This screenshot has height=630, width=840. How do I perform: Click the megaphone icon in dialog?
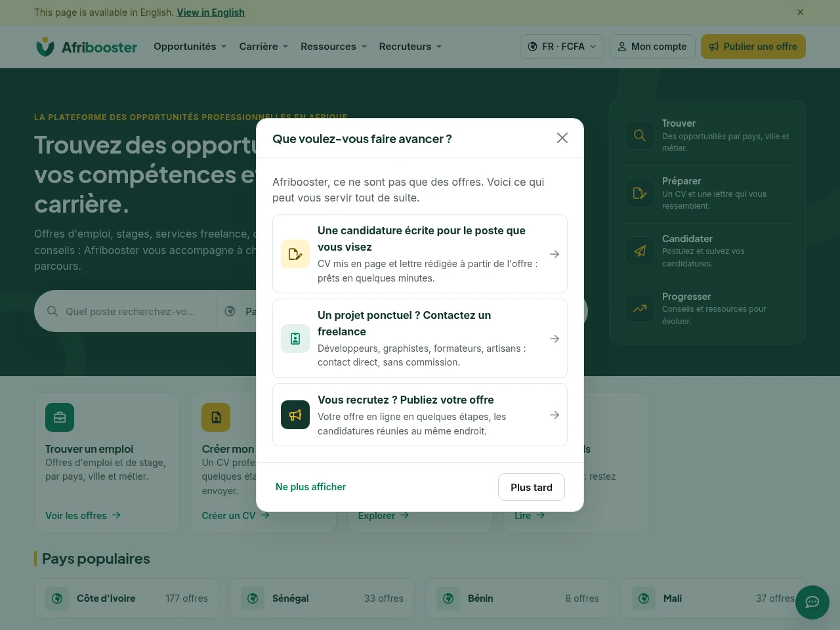pos(295,415)
